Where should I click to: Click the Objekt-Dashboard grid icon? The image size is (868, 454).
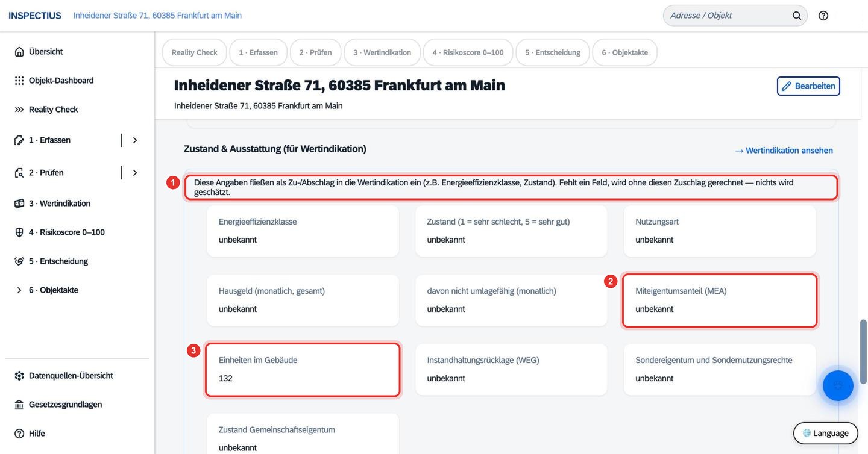pyautogui.click(x=19, y=81)
